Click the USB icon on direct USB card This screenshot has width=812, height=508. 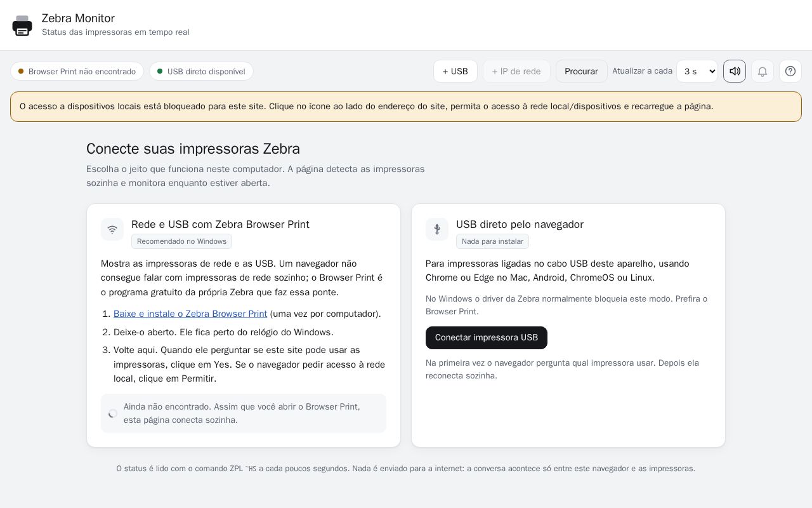(x=437, y=229)
